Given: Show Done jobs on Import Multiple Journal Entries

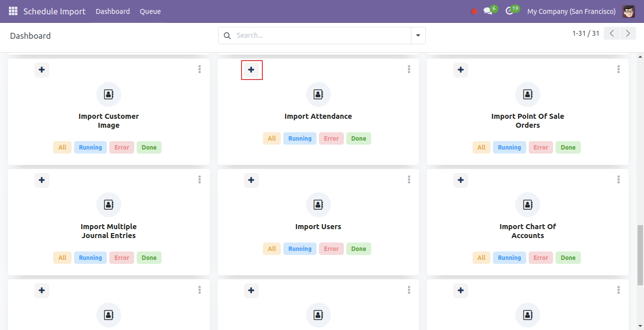Looking at the screenshot, I should coord(149,258).
